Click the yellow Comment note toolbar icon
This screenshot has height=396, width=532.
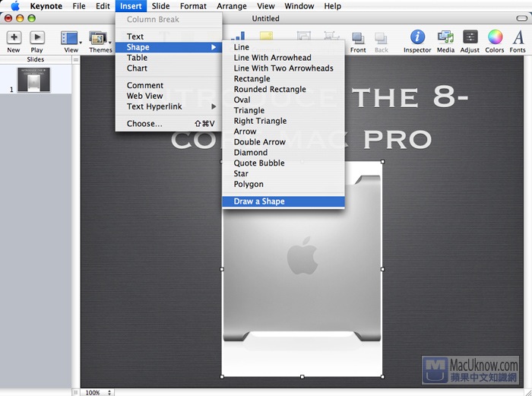(x=266, y=36)
